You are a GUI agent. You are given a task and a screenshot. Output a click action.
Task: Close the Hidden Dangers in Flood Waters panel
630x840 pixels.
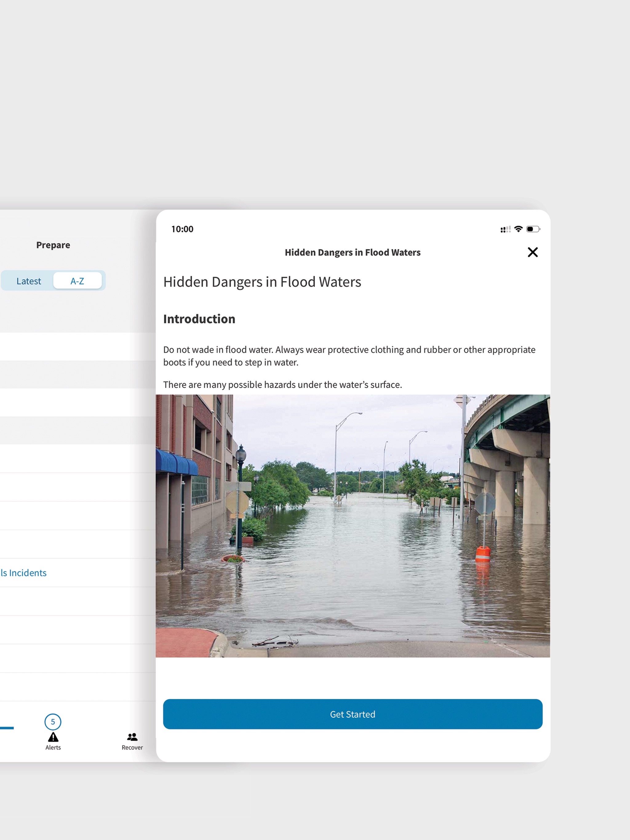coord(532,252)
